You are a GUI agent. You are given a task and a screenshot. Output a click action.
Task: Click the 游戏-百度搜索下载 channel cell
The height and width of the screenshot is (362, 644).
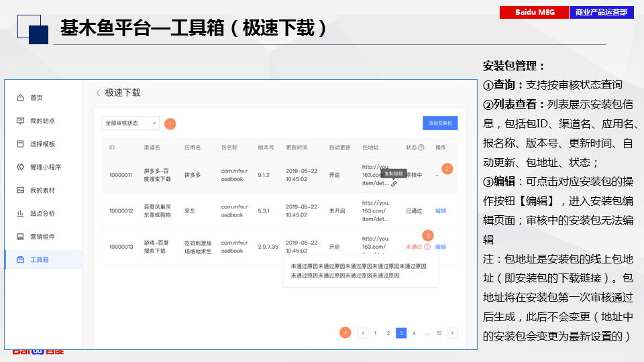coord(156,247)
